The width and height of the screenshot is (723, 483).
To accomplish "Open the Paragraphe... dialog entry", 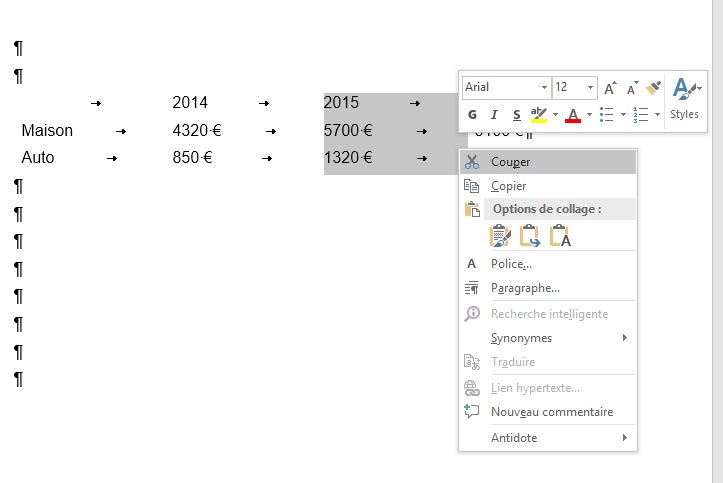I will pyautogui.click(x=548, y=288).
